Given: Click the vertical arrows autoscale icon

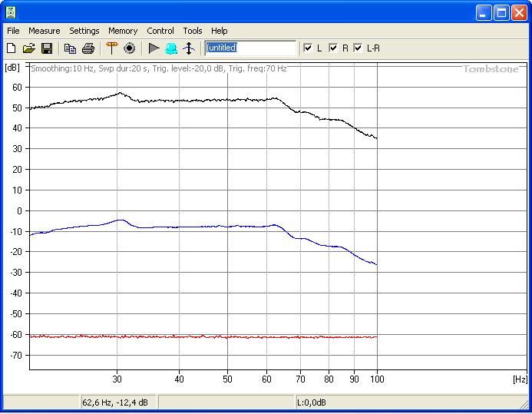Looking at the screenshot, I should point(189,48).
